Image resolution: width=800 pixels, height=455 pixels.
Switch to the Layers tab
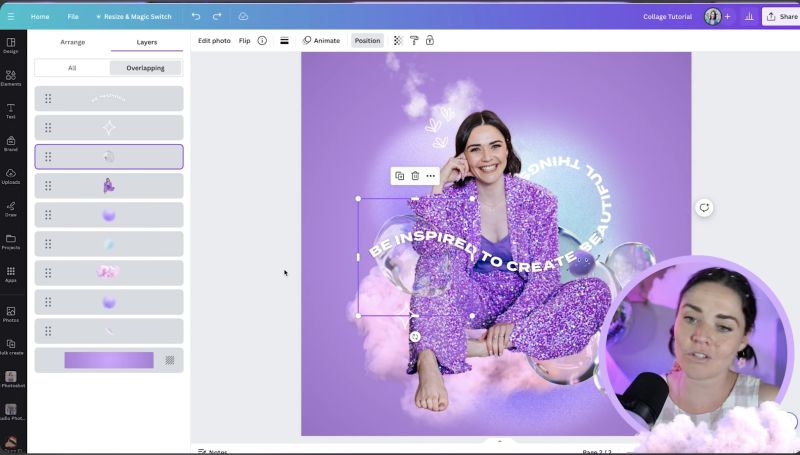pos(146,42)
